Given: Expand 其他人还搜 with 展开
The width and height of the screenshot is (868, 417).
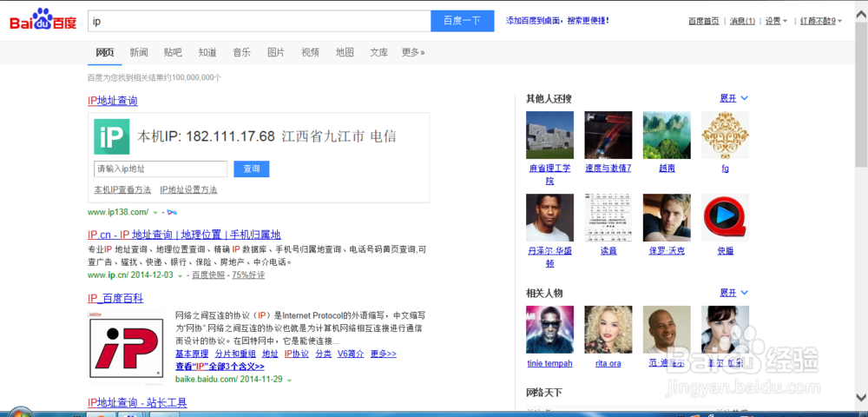Looking at the screenshot, I should (734, 98).
